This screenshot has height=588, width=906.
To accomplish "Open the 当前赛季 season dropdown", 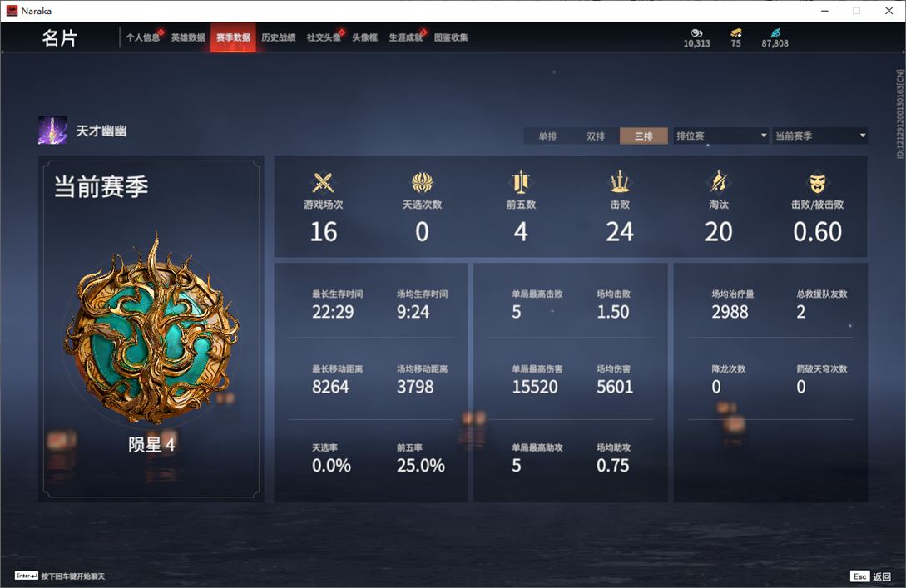I will 820,136.
